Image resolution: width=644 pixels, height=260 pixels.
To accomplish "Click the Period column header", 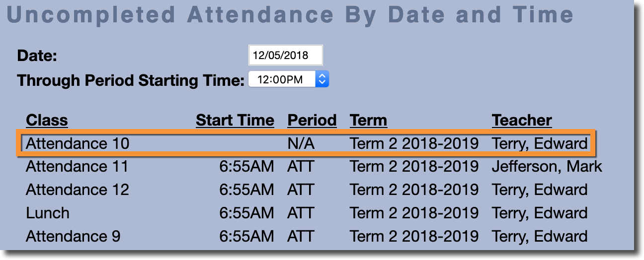I will [x=312, y=120].
